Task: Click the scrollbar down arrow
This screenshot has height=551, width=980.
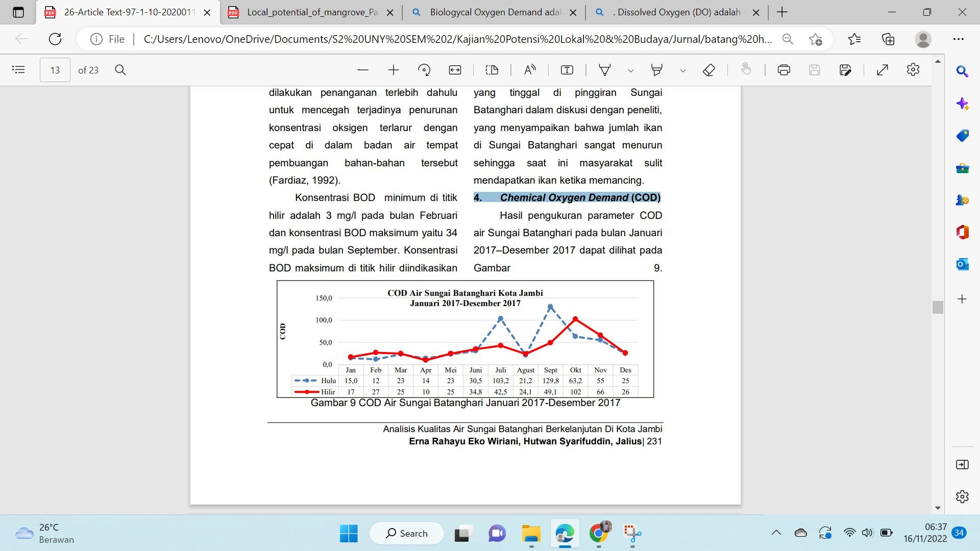Action: pyautogui.click(x=938, y=508)
